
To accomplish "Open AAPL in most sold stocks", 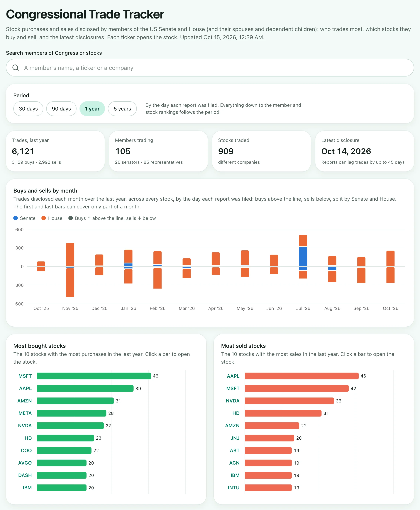I will (x=233, y=376).
